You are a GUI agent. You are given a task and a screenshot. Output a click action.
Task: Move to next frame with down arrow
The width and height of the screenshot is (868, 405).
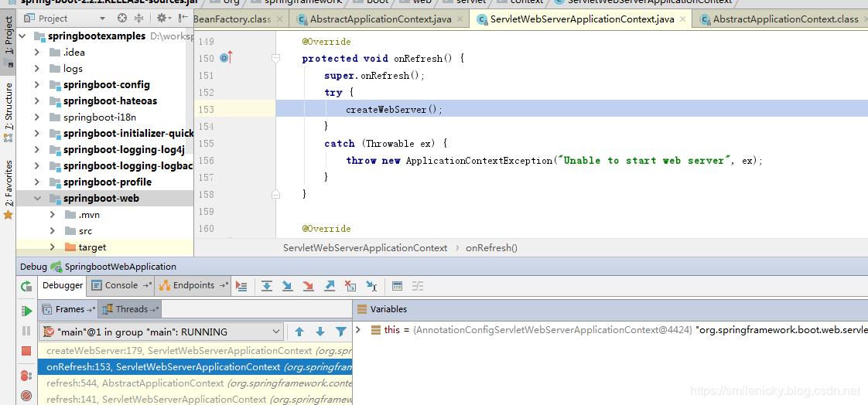pyautogui.click(x=320, y=332)
